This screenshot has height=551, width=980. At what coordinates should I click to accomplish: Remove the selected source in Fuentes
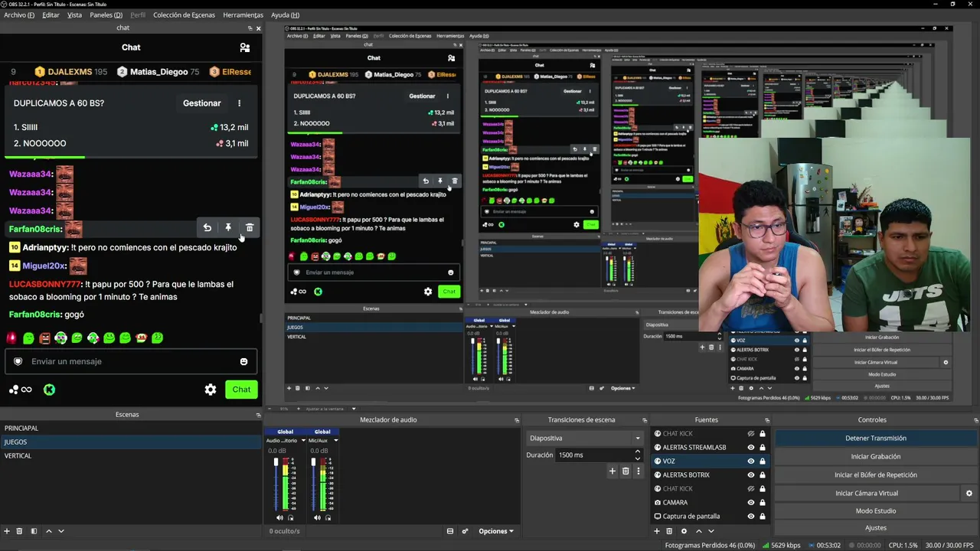coord(669,531)
